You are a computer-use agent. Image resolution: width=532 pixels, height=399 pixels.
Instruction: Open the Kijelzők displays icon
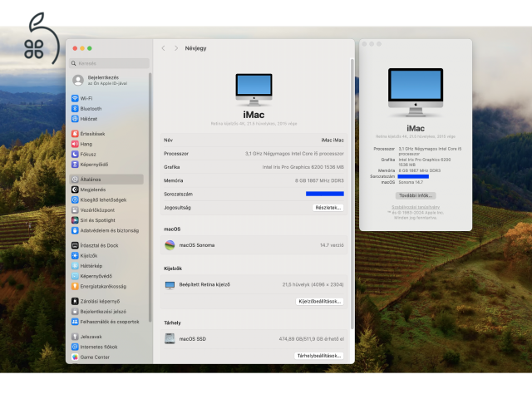75,255
